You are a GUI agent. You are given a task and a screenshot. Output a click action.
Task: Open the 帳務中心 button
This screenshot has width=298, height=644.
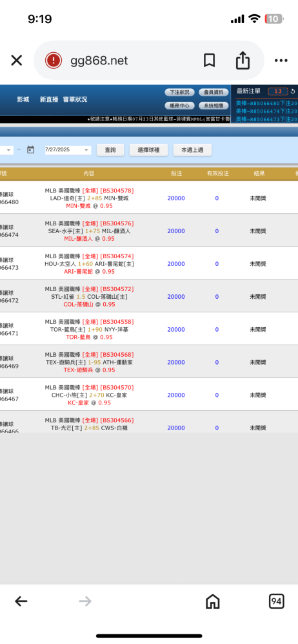pyautogui.click(x=179, y=106)
